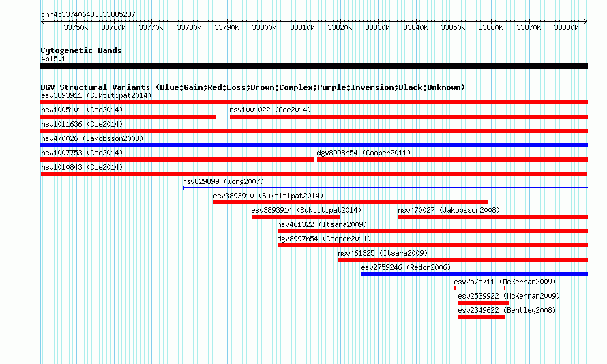Click the 33810k ruler tick label

[x=302, y=27]
